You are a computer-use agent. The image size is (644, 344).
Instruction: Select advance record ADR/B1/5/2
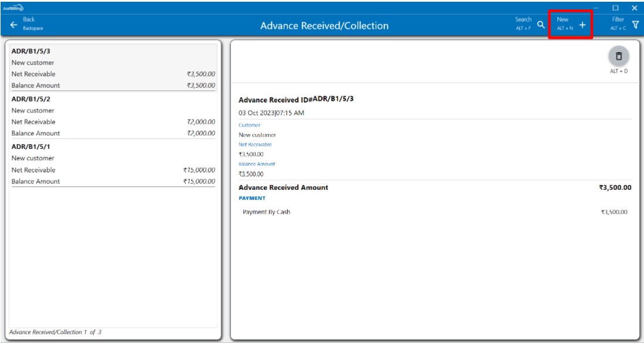pyautogui.click(x=30, y=99)
